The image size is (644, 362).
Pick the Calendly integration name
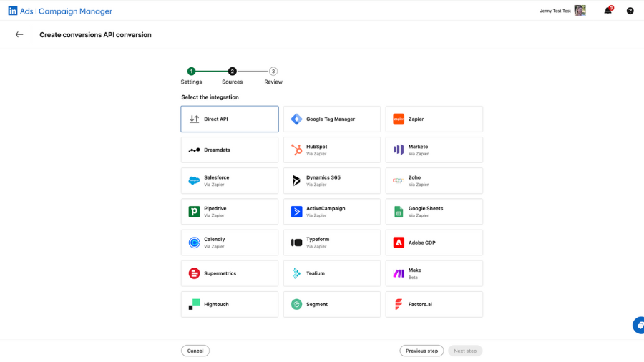point(215,239)
